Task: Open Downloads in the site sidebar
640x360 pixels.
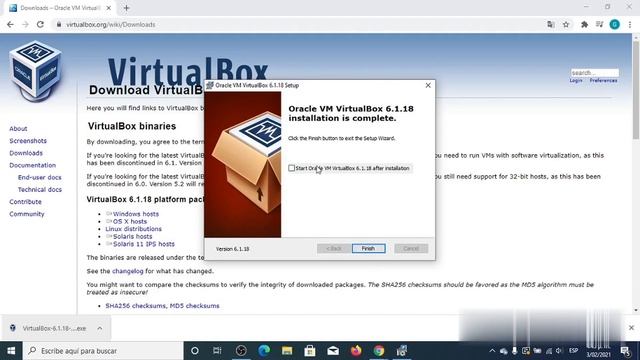Action: tap(26, 153)
